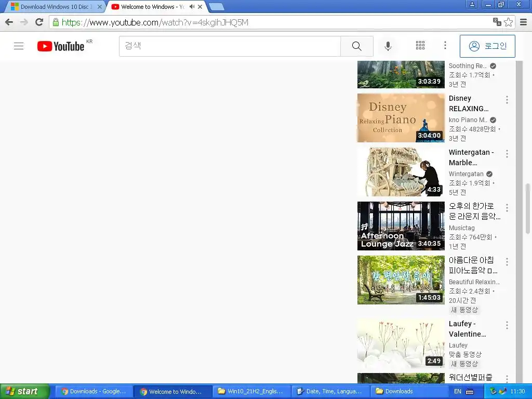Open the forest 3:03:39 video thumbnail
This screenshot has height=399, width=532.
[401, 75]
